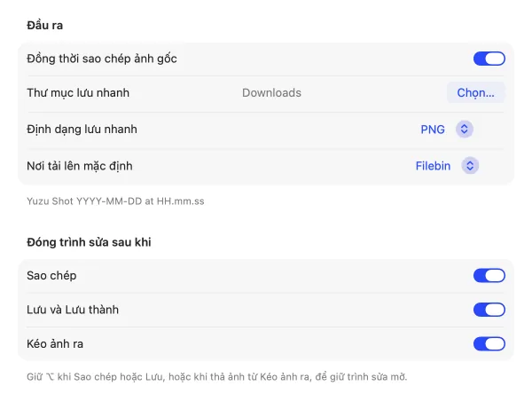Click the Yuzu Shot filename pattern text
This screenshot has height=417, width=532.
(115, 201)
